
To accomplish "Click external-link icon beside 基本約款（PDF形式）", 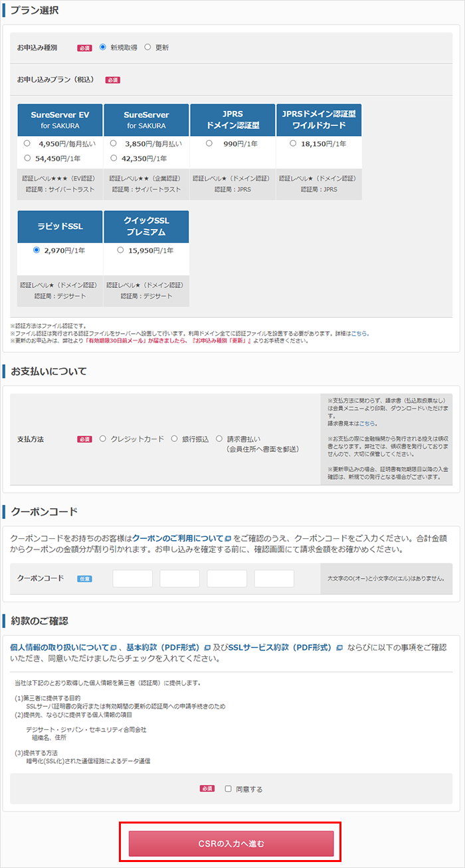I will click(x=207, y=648).
